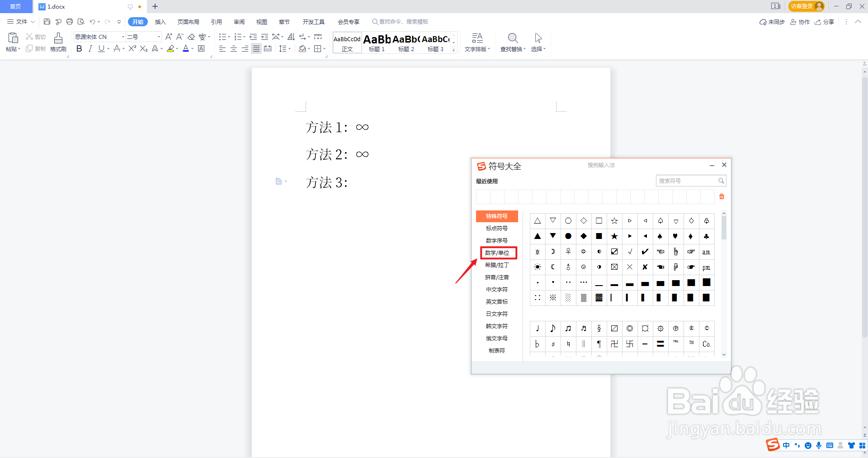The height and width of the screenshot is (458, 868).
Task: Open the Print icon in quick toolbar
Action: click(x=70, y=22)
